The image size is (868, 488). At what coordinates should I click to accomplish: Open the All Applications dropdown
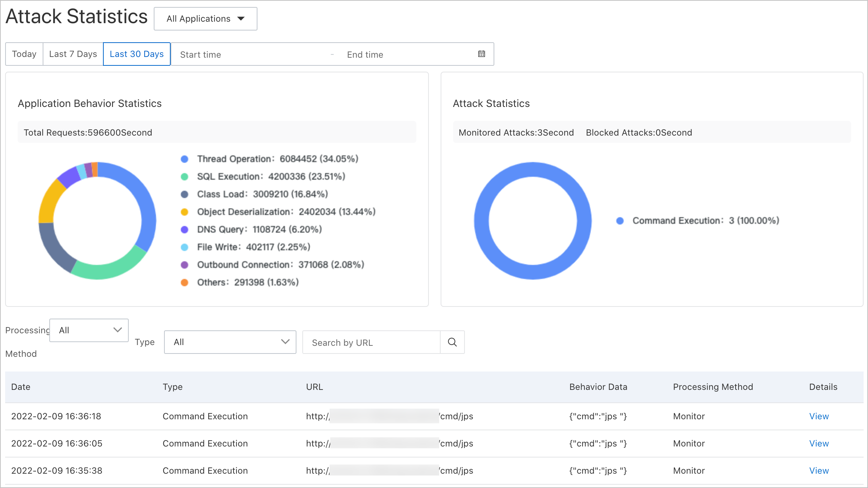[x=205, y=19]
